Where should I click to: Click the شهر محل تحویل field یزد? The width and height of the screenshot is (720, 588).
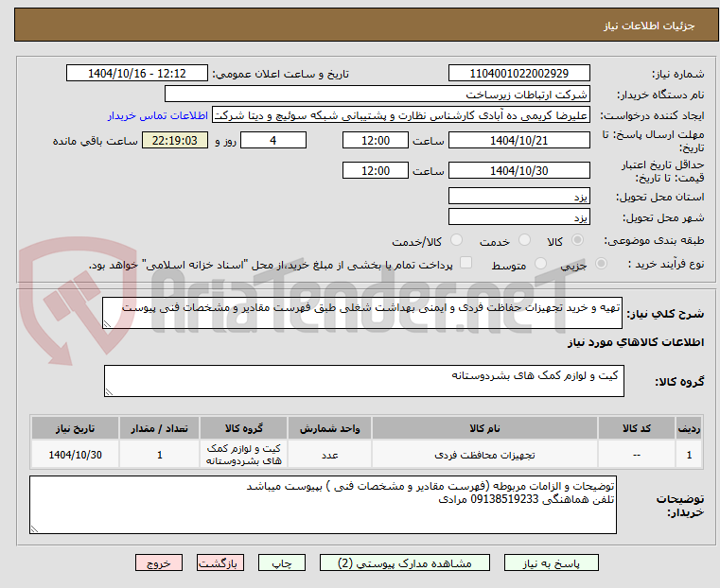click(x=518, y=216)
